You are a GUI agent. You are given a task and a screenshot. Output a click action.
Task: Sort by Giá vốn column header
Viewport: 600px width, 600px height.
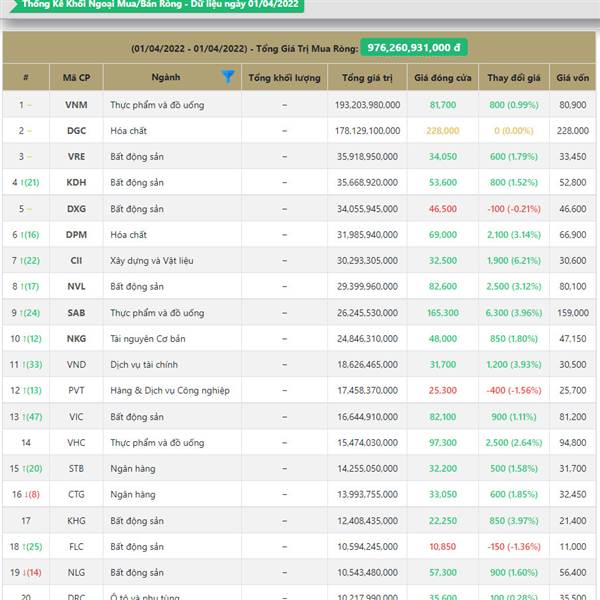572,78
